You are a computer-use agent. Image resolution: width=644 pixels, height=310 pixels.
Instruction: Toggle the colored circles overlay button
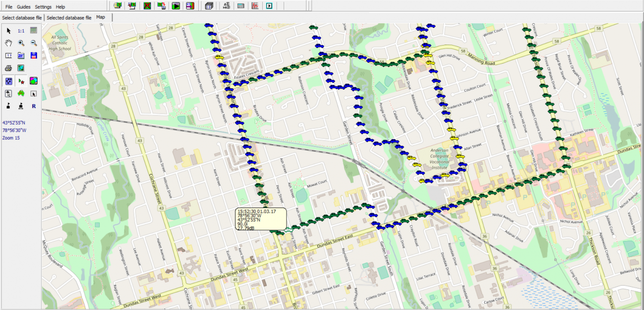[33, 81]
